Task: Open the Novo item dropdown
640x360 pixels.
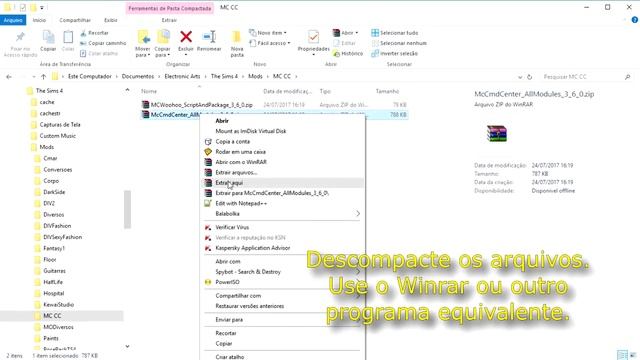Action: [268, 33]
